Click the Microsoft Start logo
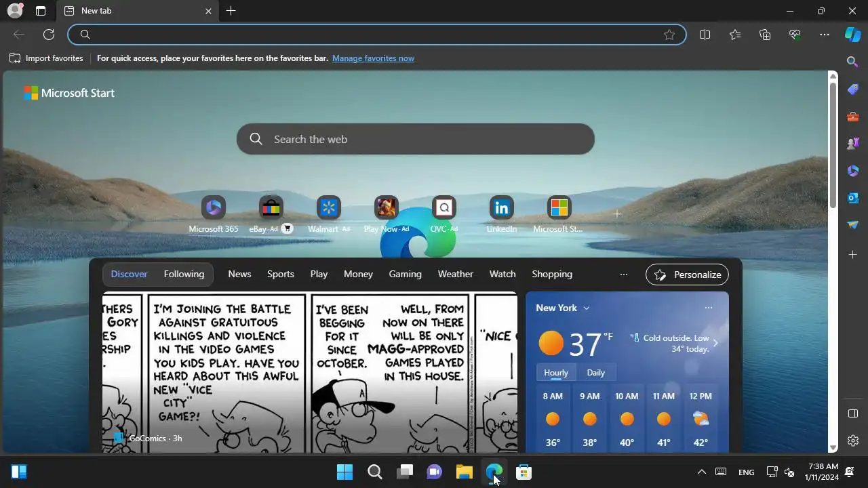This screenshot has height=488, width=868. pos(69,93)
